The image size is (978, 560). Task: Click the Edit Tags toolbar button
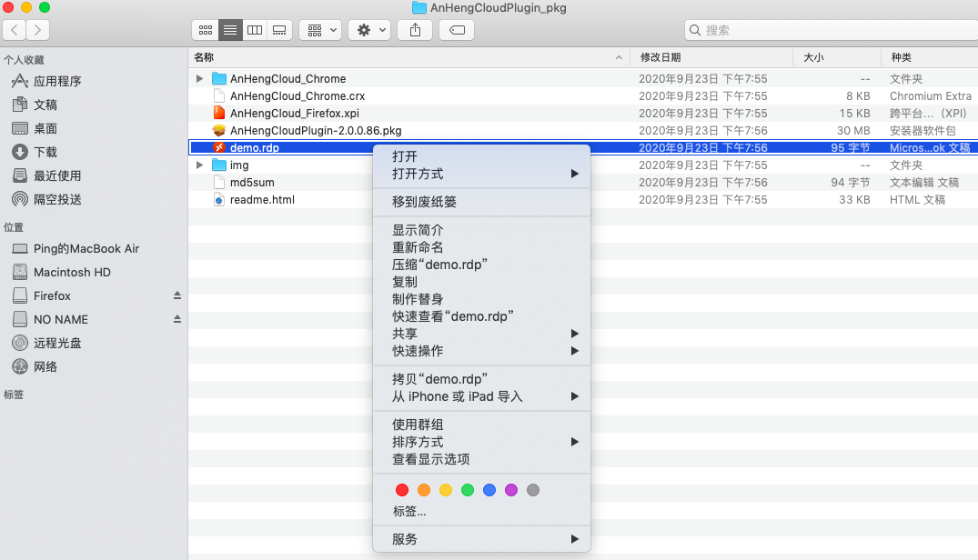coord(457,30)
